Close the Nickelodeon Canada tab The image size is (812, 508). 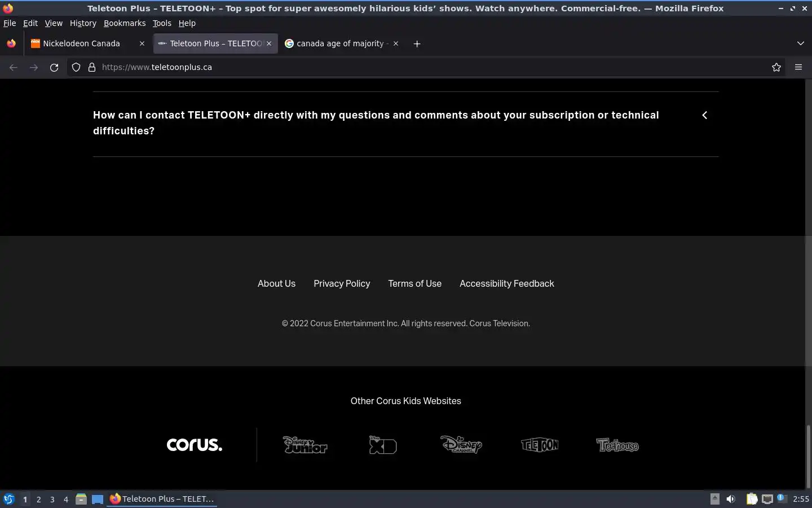[x=142, y=43]
